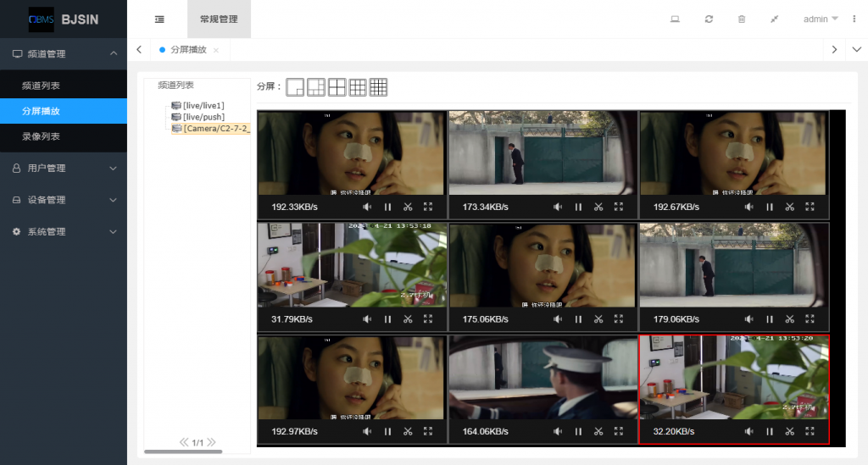
Task: Fullscreen the 192.33KB/s video pane
Action: (428, 207)
